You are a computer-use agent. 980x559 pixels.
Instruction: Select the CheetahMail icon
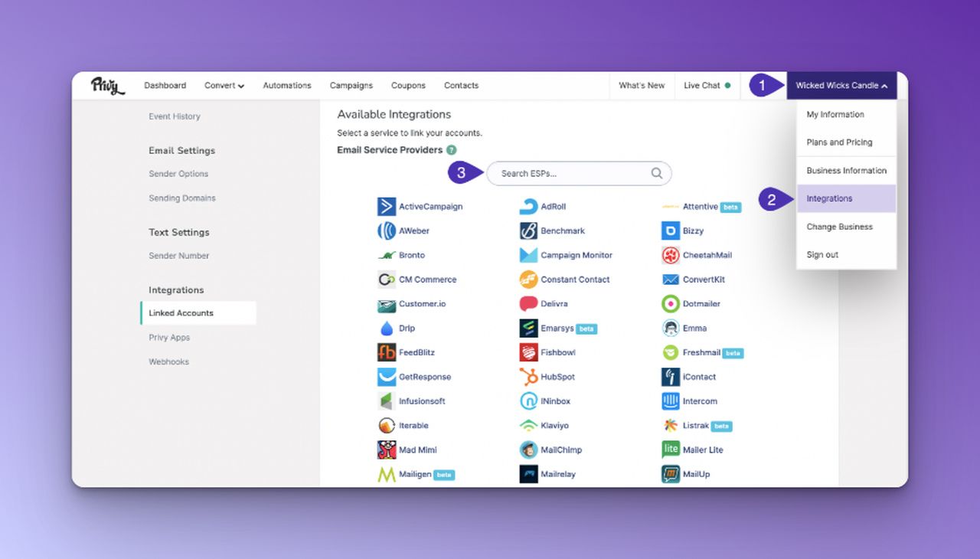671,255
